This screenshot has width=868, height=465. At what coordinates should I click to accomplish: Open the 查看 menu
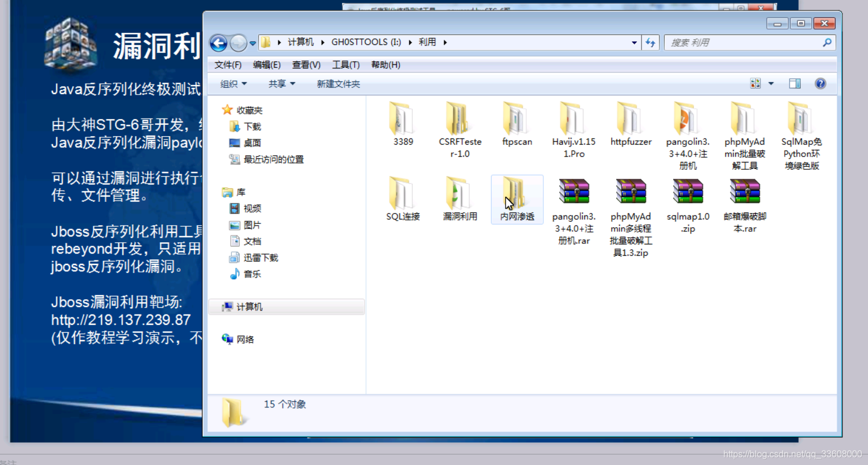[306, 64]
